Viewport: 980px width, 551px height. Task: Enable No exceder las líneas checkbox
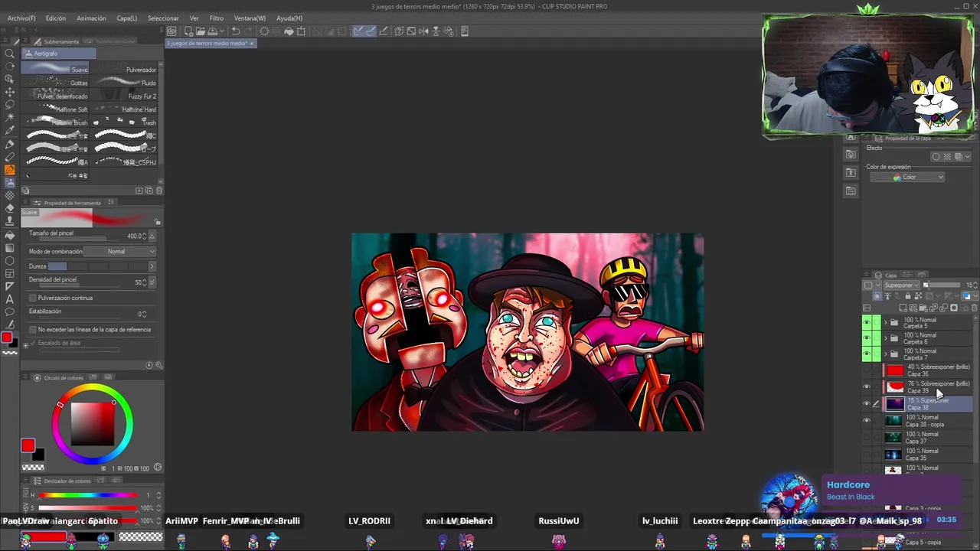click(x=32, y=330)
